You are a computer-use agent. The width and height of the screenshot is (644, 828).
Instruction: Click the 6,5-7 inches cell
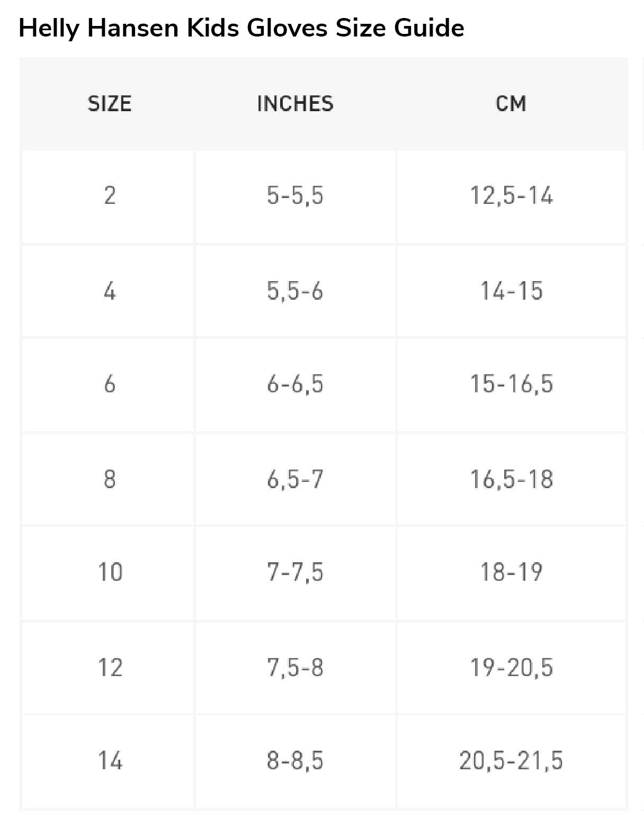pyautogui.click(x=296, y=479)
